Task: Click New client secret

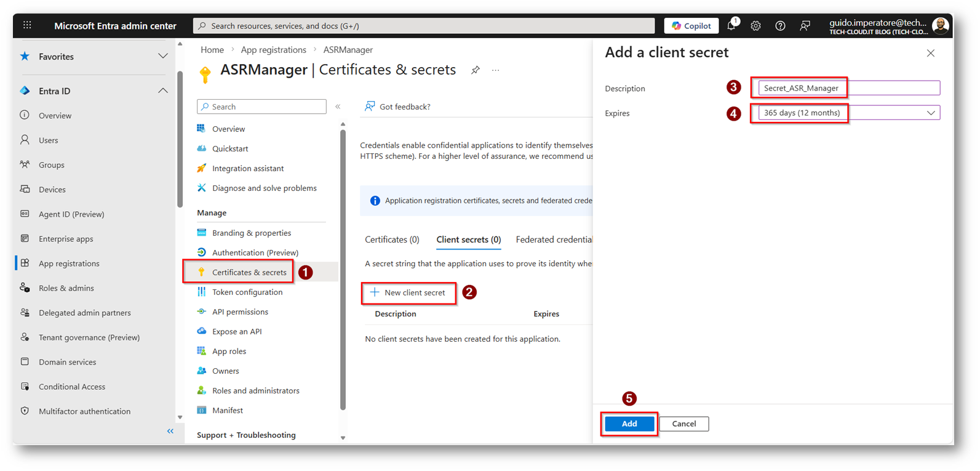Action: (x=408, y=293)
